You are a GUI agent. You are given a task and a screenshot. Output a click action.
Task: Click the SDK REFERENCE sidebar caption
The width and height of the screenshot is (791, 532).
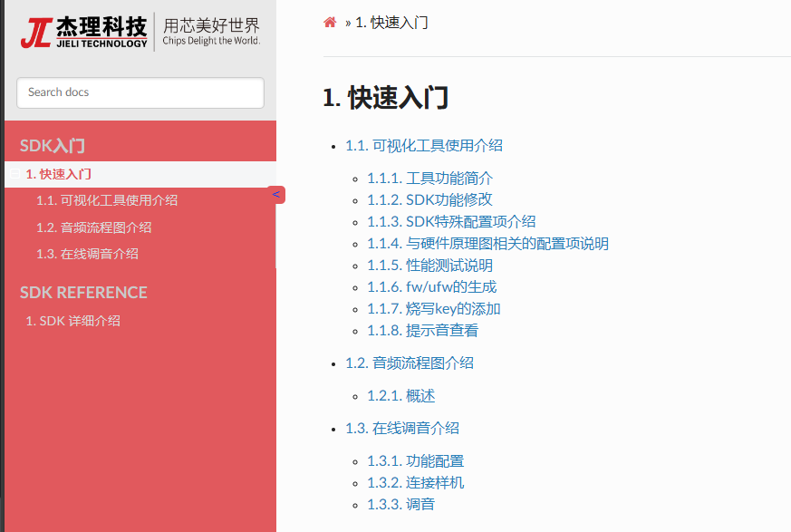tap(83, 293)
